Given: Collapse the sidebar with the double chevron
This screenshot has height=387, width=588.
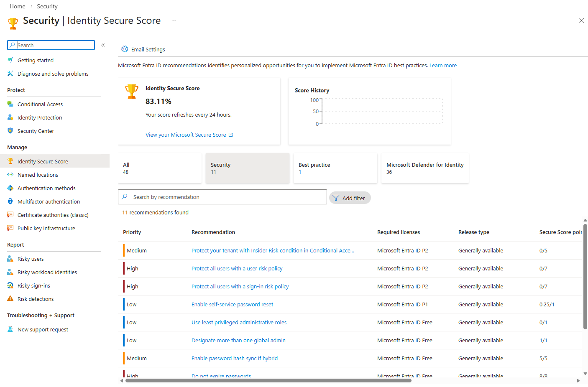Looking at the screenshot, I should click(103, 45).
